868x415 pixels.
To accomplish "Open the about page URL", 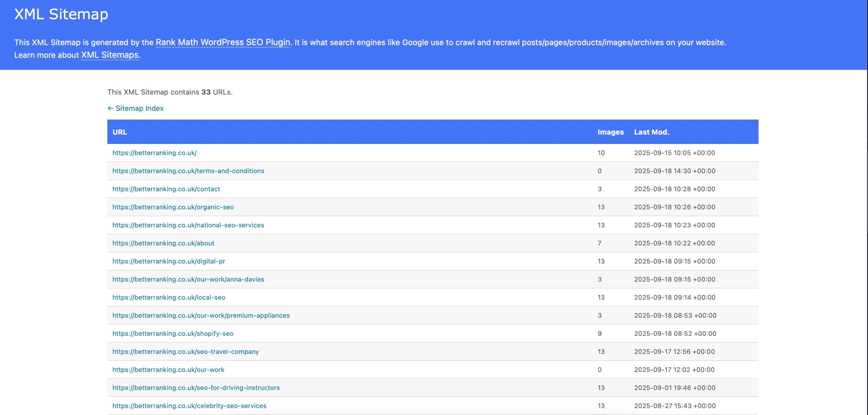I will (163, 243).
